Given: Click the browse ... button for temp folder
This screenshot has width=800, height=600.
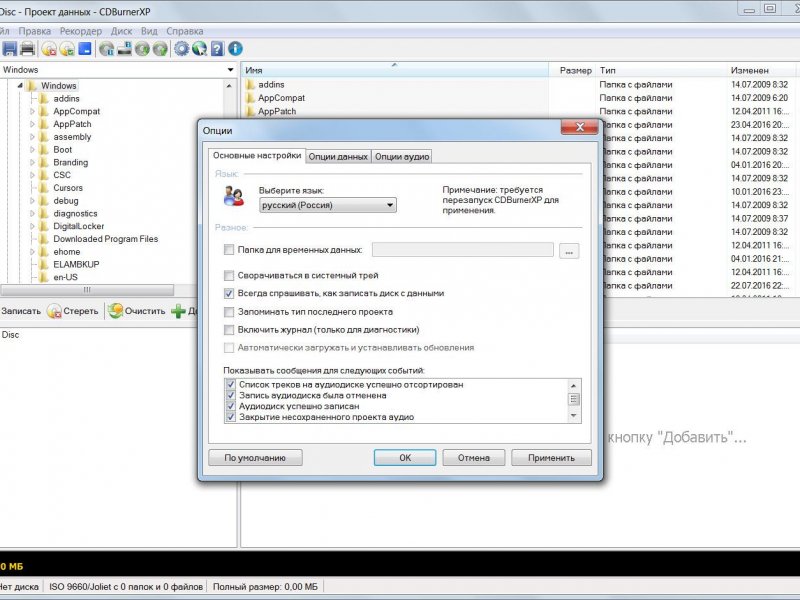Looking at the screenshot, I should (x=569, y=251).
